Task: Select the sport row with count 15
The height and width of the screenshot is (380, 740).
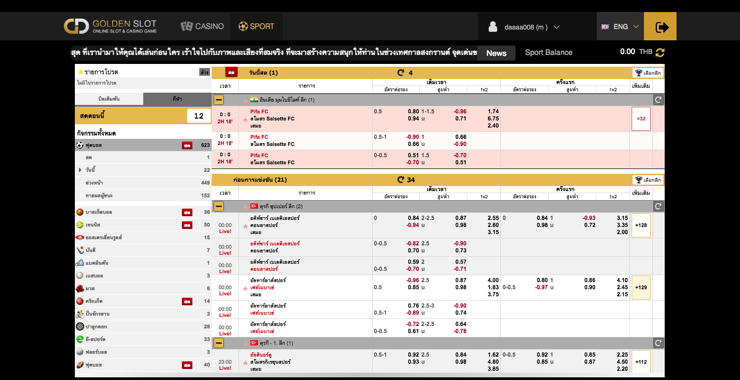Action: click(143, 237)
